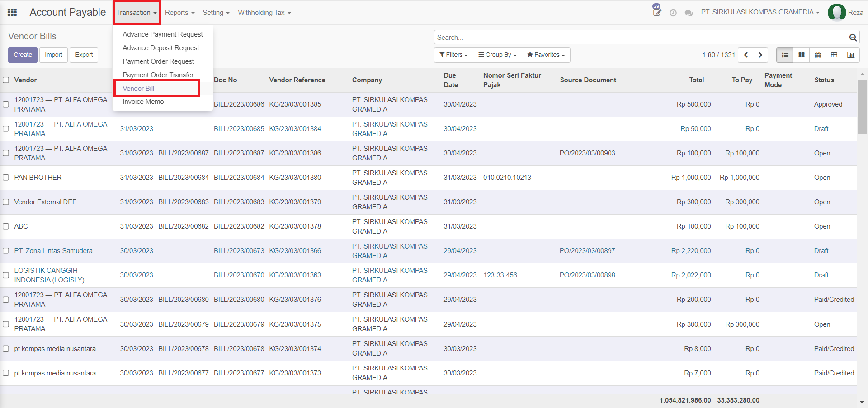Image resolution: width=868 pixels, height=408 pixels.
Task: Click Rp 2,220,000 total cell
Action: click(691, 251)
